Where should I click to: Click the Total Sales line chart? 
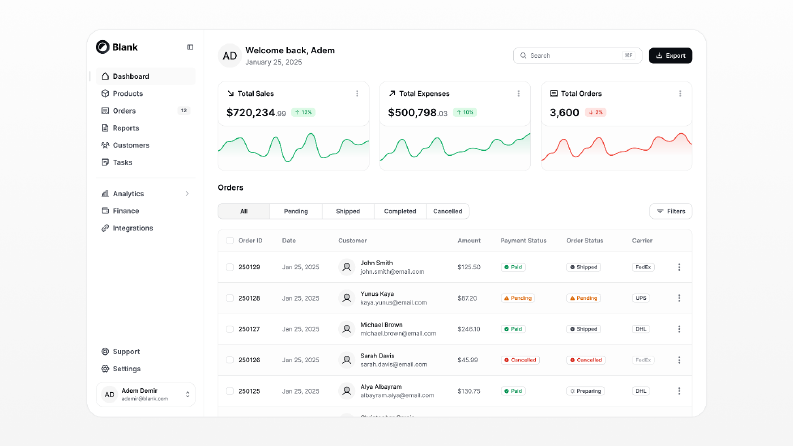click(293, 148)
